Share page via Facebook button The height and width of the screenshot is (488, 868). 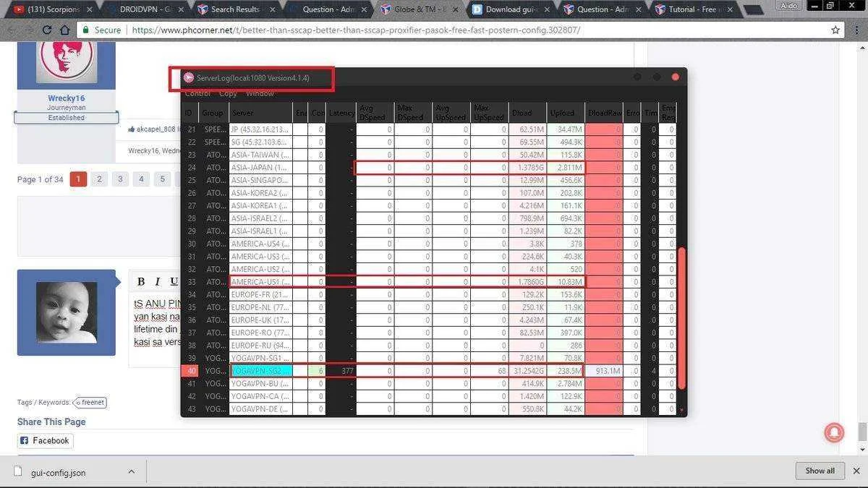tap(45, 440)
